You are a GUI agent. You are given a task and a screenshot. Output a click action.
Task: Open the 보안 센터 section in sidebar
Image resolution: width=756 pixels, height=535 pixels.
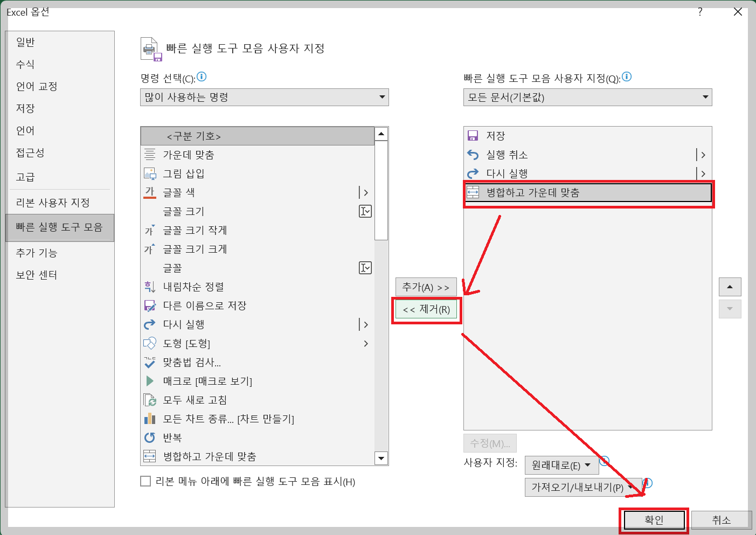(x=36, y=274)
